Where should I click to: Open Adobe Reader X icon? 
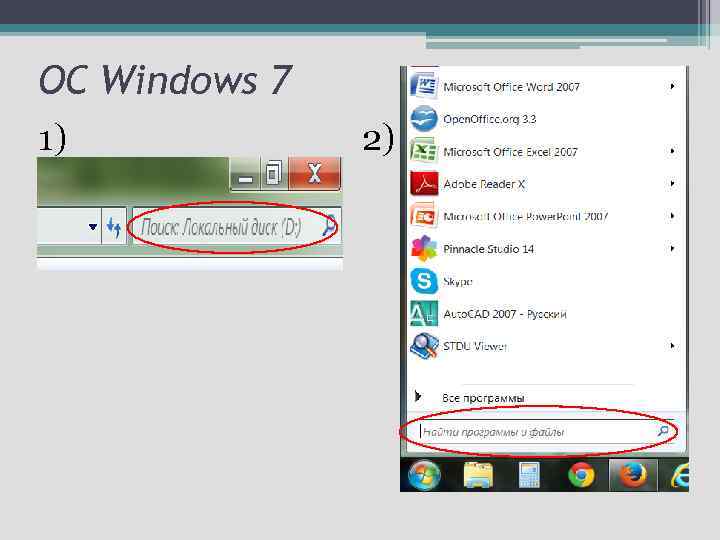(x=424, y=184)
